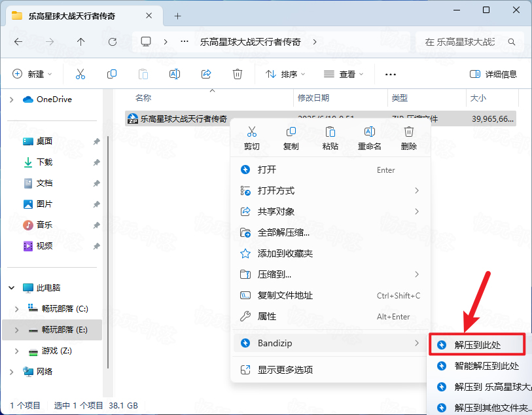532x415 pixels.
Task: Click the trash delete icon in the toolbar
Action: (x=237, y=74)
